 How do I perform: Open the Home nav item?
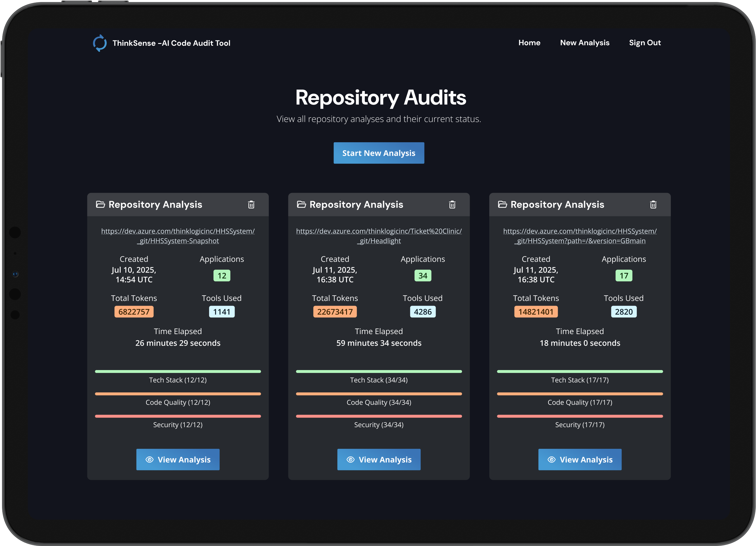(x=529, y=43)
